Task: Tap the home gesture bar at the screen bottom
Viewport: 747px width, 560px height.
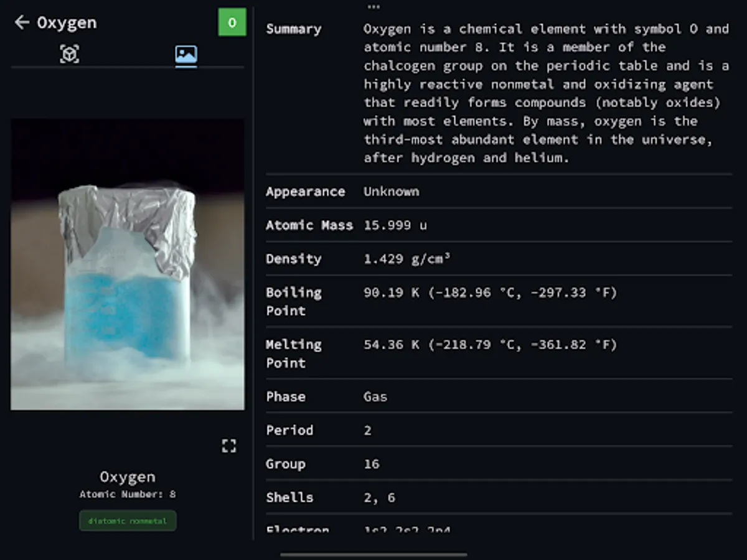Action: click(x=374, y=554)
